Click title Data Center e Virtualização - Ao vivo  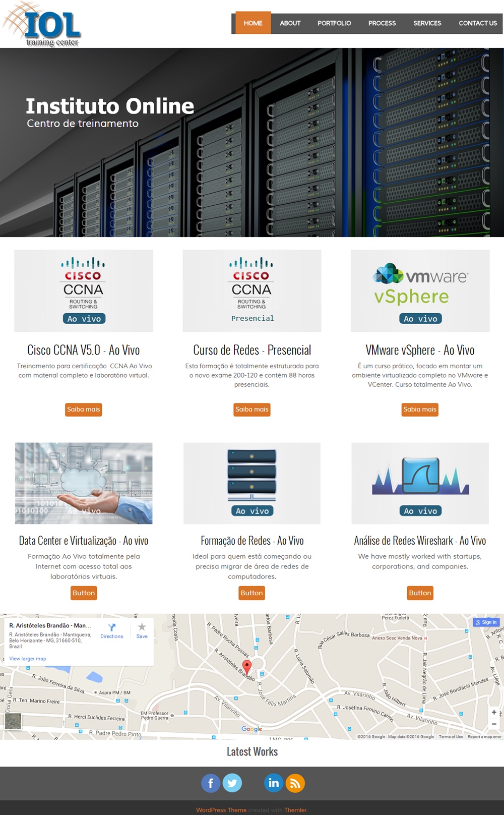coord(84,541)
